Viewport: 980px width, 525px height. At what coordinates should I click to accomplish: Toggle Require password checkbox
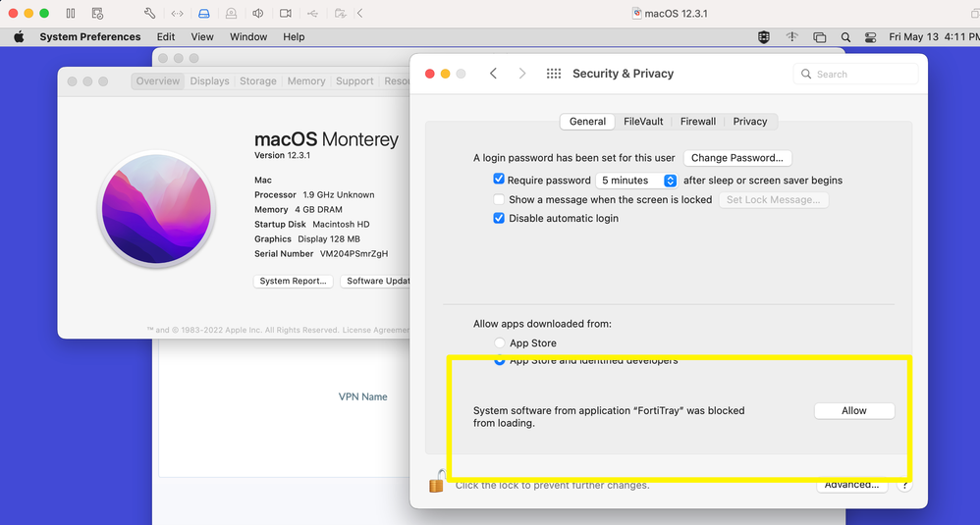tap(498, 180)
